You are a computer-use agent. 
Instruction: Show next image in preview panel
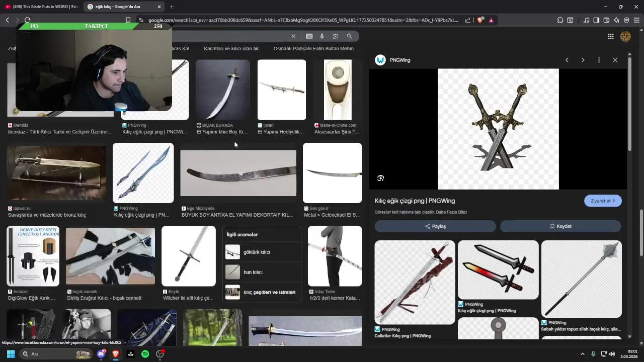pyautogui.click(x=583, y=60)
